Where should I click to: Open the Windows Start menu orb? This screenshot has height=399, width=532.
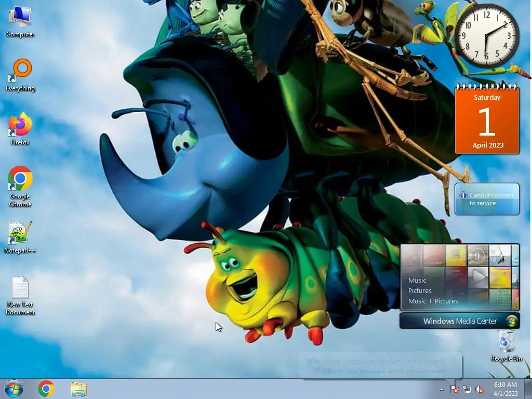click(14, 389)
